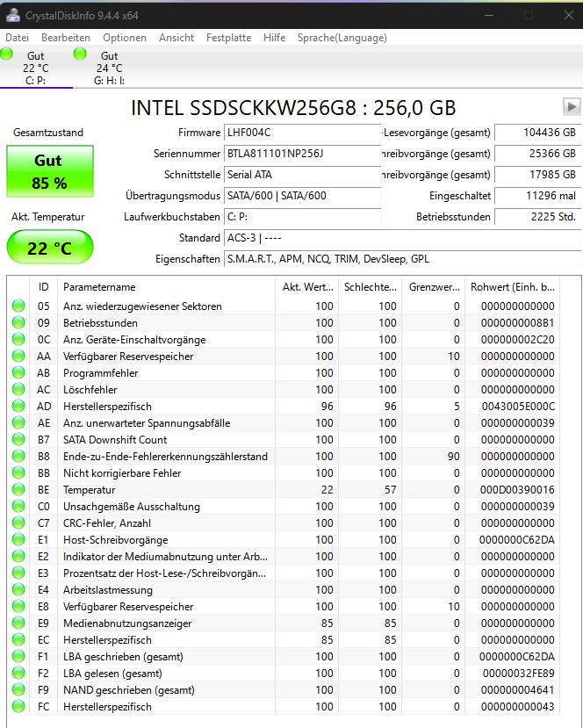
Task: Click raw value 0043005E000C
Action: click(518, 407)
